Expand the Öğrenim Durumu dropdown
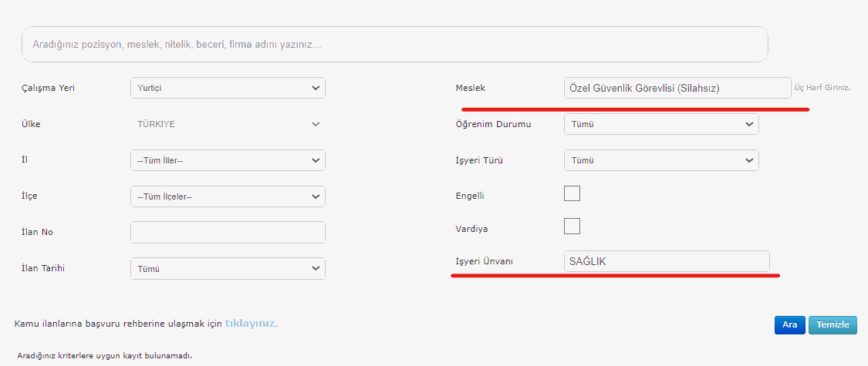Screen dimensions: 868x366 click(x=661, y=124)
